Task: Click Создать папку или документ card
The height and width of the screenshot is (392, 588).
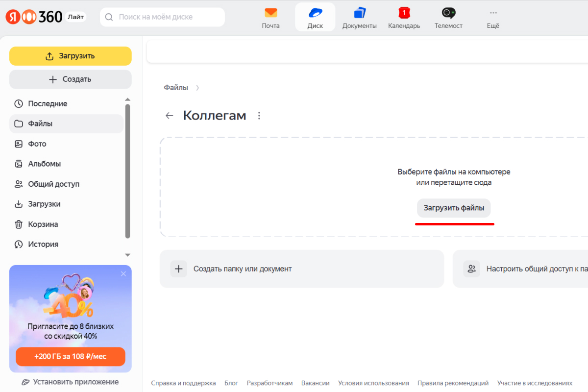Action: point(302,269)
